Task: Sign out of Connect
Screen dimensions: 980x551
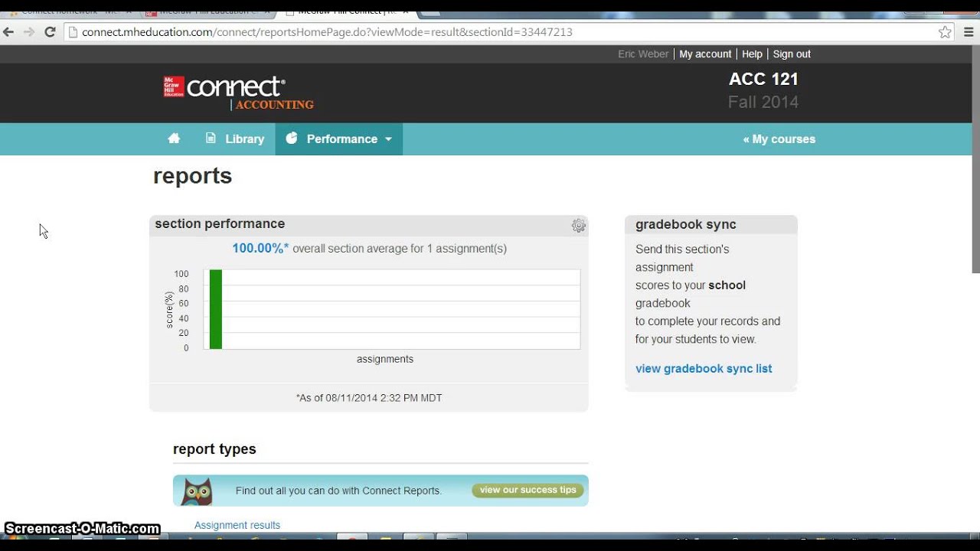Action: pos(791,54)
